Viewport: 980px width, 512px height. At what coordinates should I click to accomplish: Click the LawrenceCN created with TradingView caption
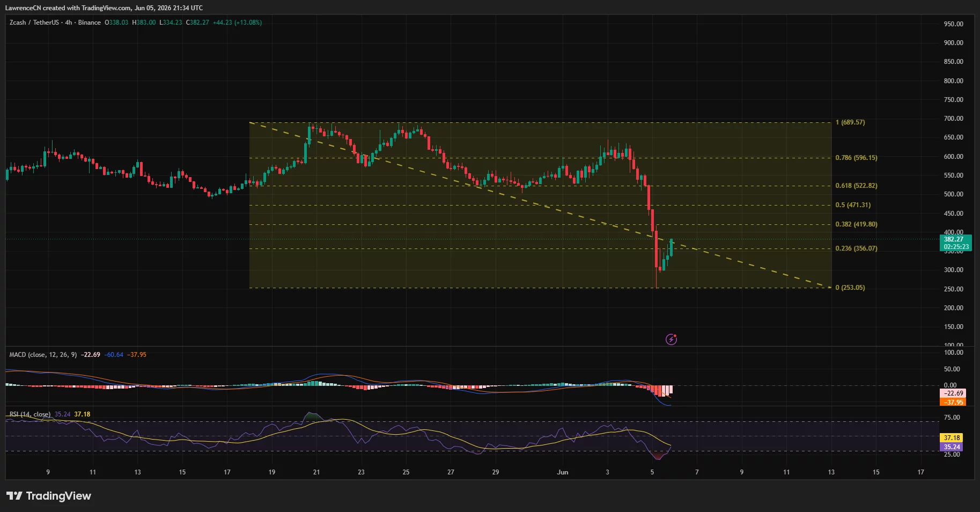(104, 8)
